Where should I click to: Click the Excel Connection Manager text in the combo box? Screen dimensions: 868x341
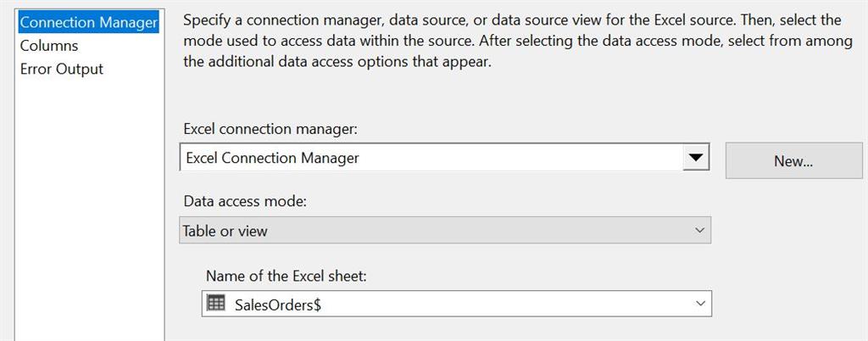272,159
